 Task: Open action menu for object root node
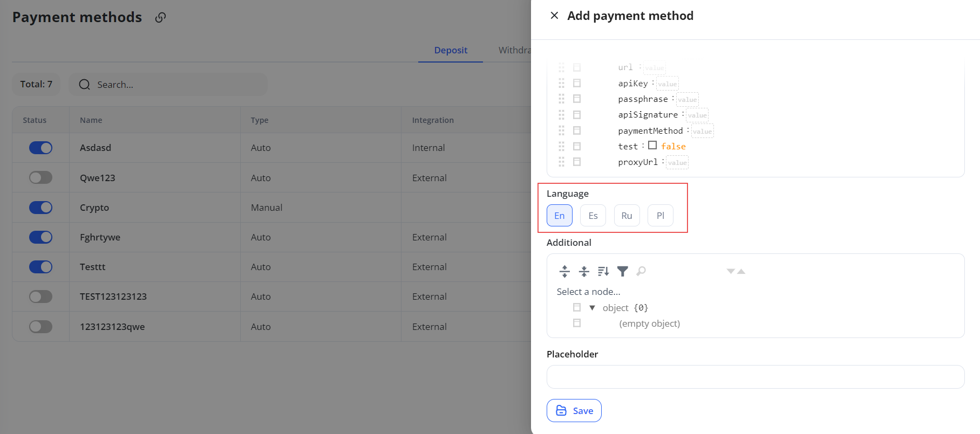click(577, 307)
